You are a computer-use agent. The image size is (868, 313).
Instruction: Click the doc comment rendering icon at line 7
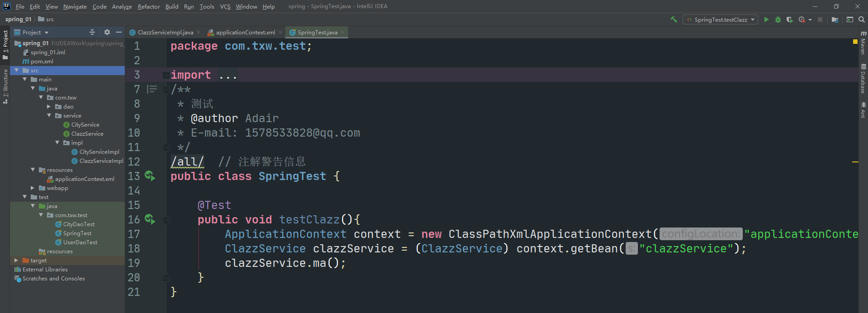(152, 89)
